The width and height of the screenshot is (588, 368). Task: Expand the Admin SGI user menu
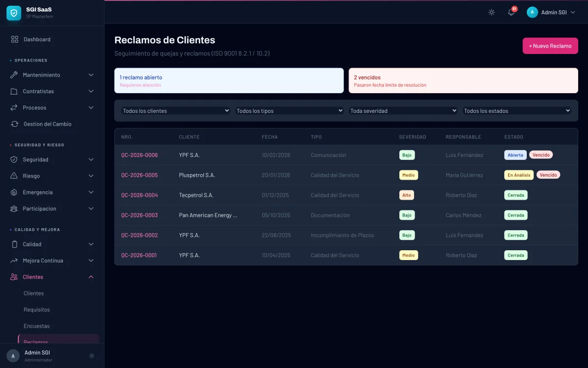551,12
